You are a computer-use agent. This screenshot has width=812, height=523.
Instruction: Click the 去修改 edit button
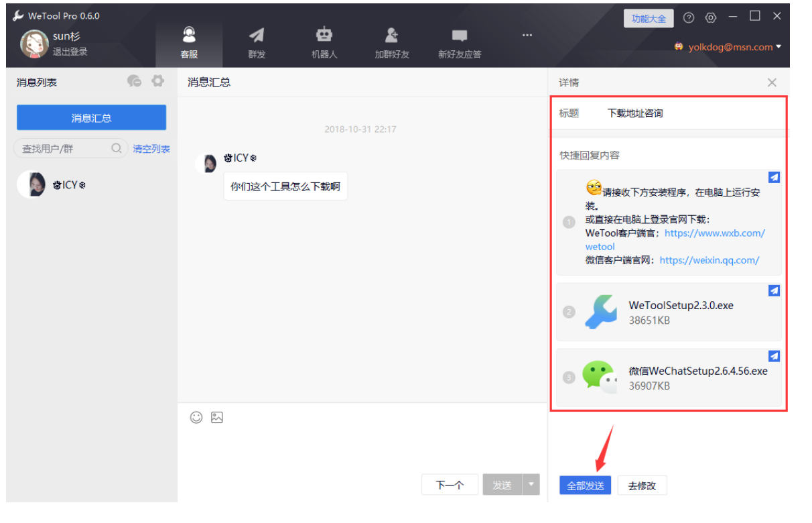[642, 485]
